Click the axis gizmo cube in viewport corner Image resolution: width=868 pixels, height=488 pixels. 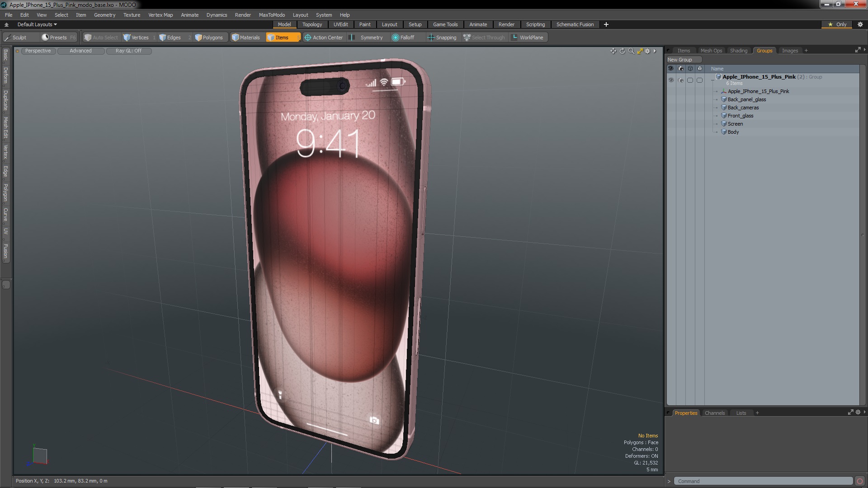click(40, 455)
